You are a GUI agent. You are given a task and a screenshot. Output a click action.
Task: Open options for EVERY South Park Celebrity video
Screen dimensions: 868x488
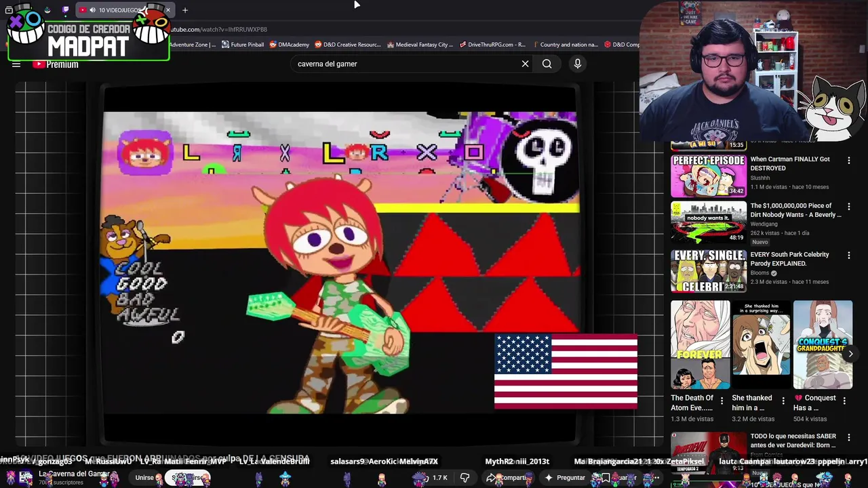848,256
